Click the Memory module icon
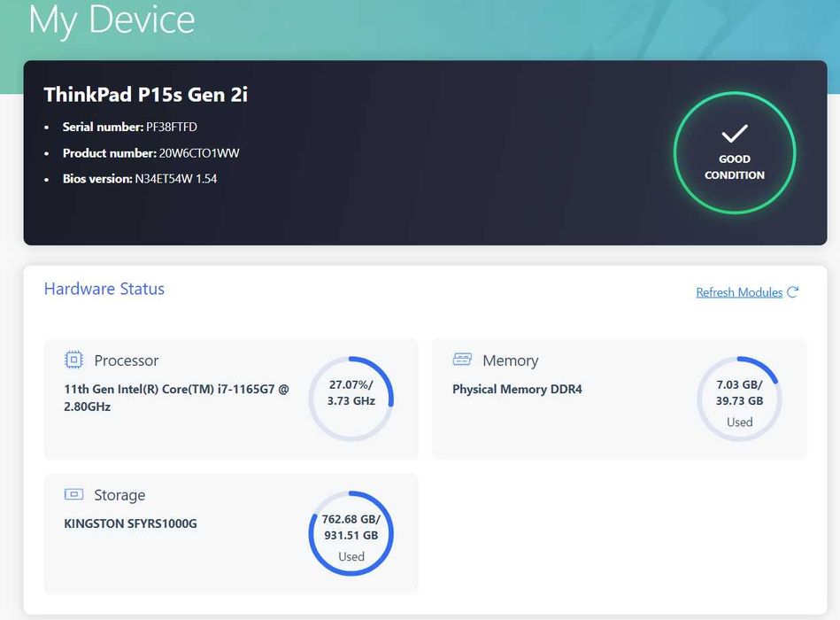 tap(462, 359)
